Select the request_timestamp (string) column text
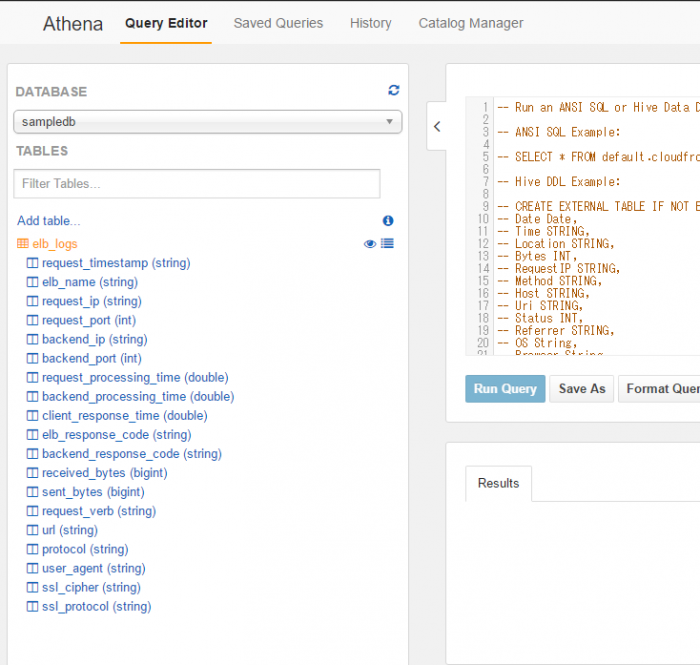700x665 pixels. pos(116,263)
